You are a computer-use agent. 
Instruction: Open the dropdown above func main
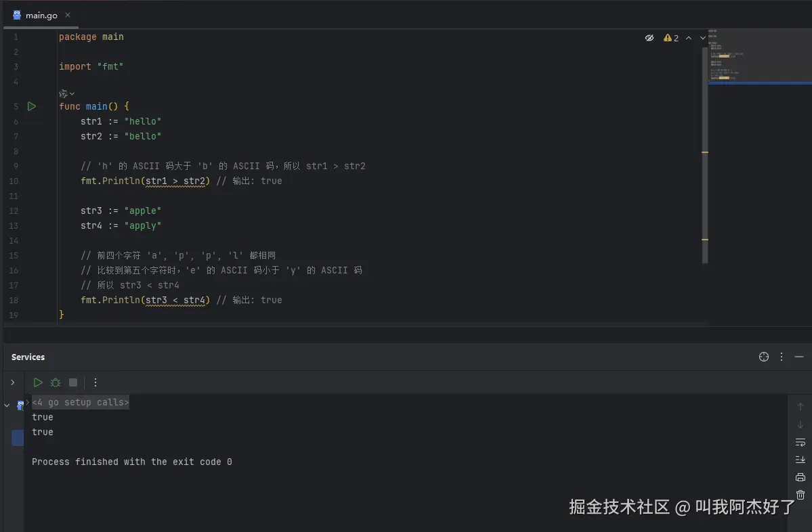(67, 93)
